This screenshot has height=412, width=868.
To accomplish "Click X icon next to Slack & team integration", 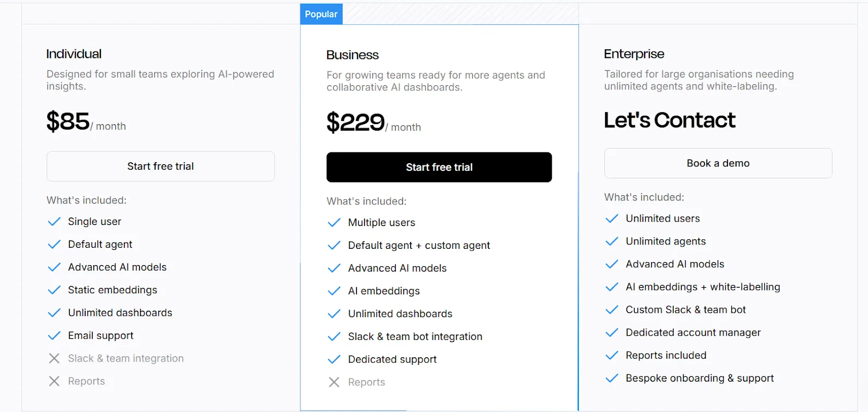I will (54, 358).
